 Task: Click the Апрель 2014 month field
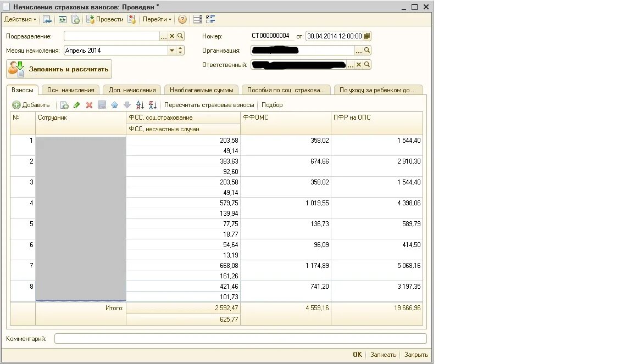click(x=116, y=51)
